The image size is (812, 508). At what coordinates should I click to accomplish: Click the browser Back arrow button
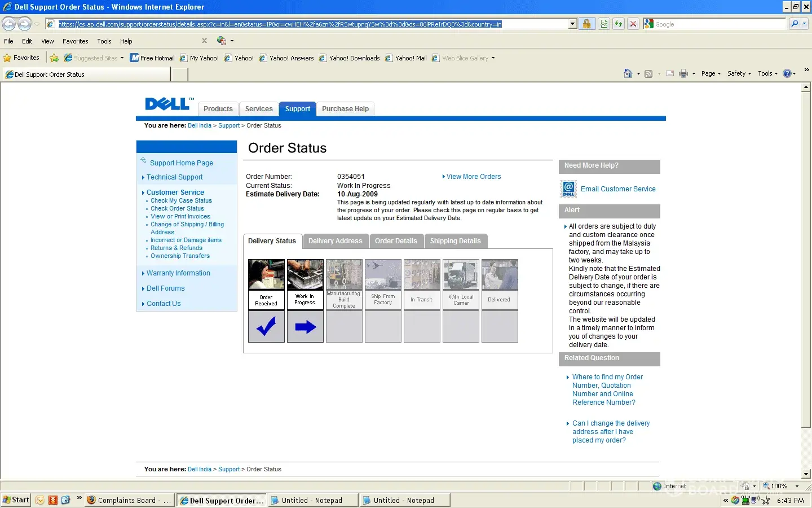click(9, 24)
